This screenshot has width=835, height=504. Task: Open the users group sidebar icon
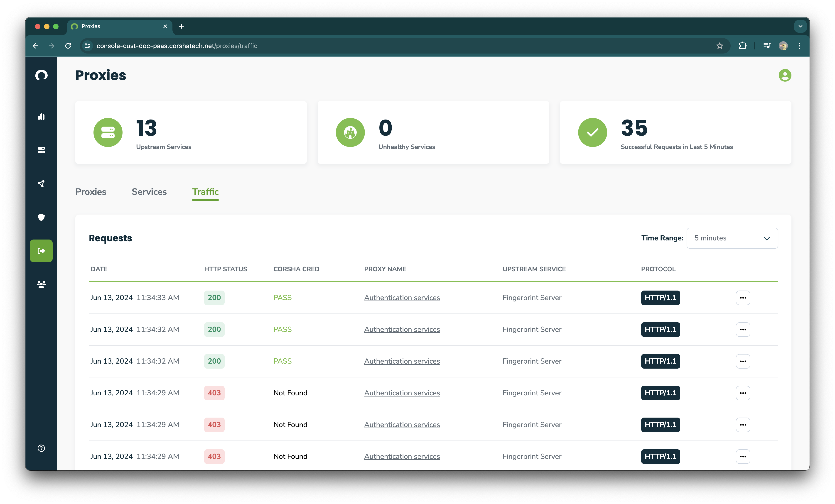[41, 284]
